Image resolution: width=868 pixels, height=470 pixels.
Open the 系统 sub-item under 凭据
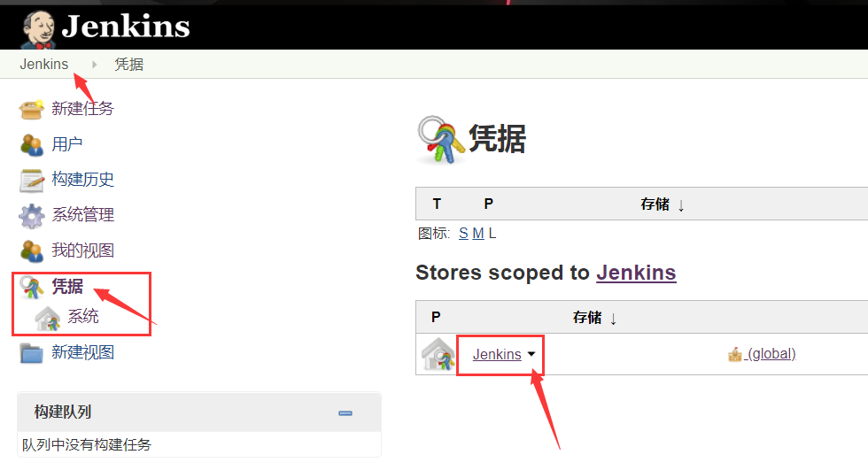point(83,316)
